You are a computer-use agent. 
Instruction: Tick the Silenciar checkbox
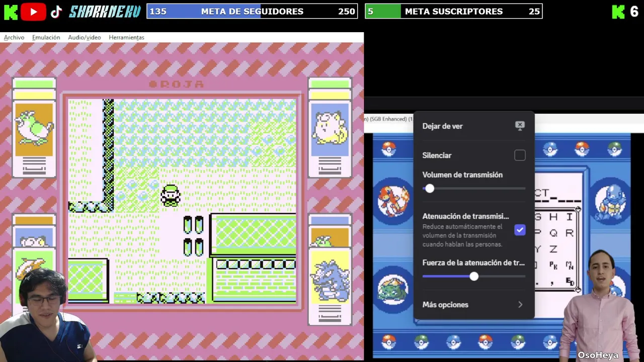[520, 155]
